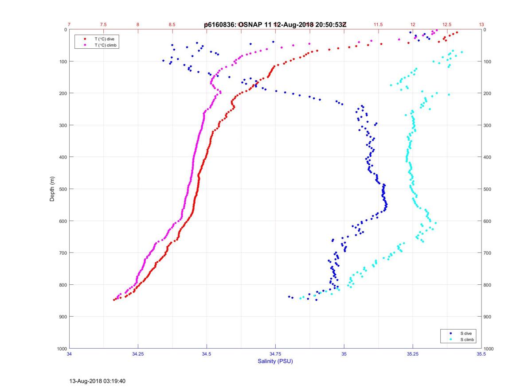532x392 pixels.
Task: Click right depth axis tick 900
Action: [x=488, y=317]
